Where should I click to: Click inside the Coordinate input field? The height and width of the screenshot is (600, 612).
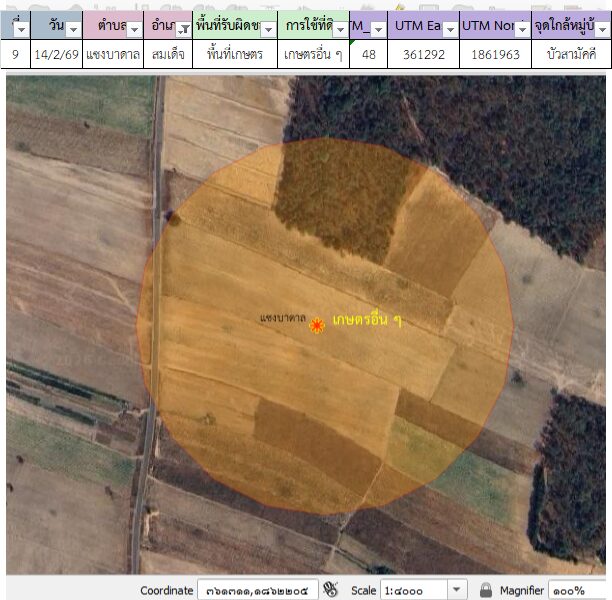[257, 590]
